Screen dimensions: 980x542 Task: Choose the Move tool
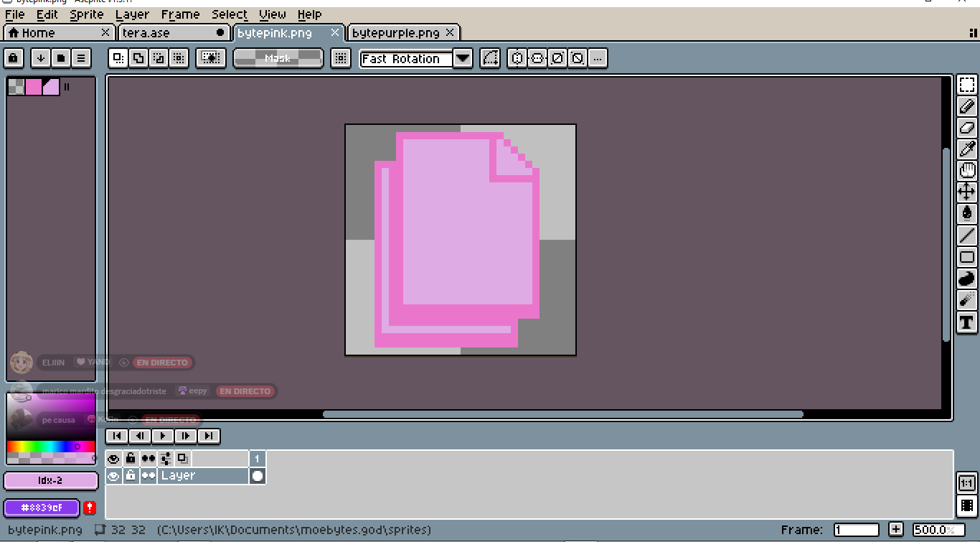[x=966, y=192]
